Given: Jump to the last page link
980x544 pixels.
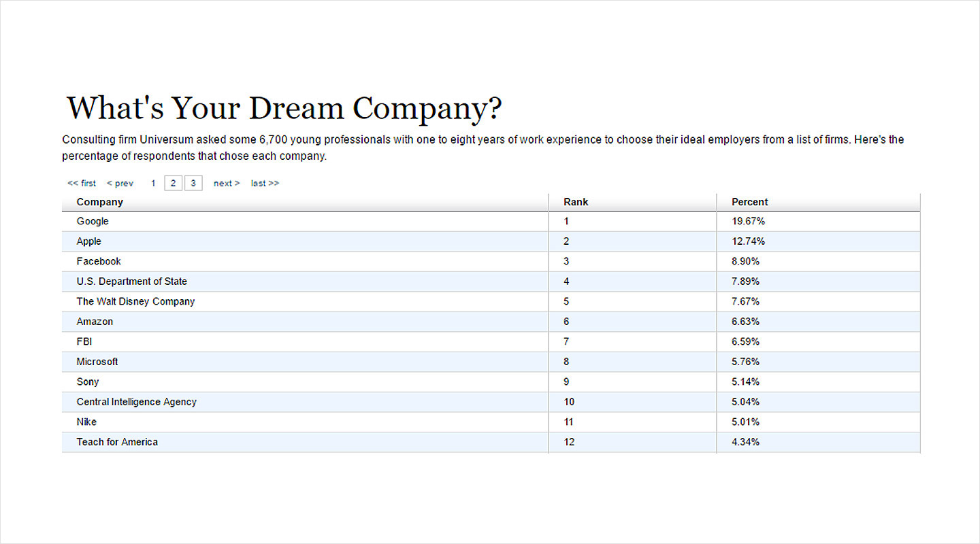Looking at the screenshot, I should [x=265, y=184].
